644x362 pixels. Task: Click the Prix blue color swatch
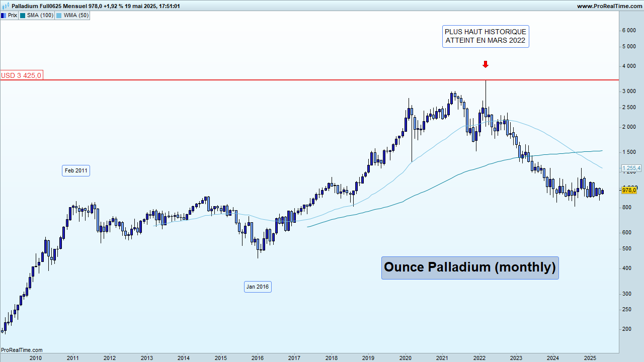coord(4,15)
